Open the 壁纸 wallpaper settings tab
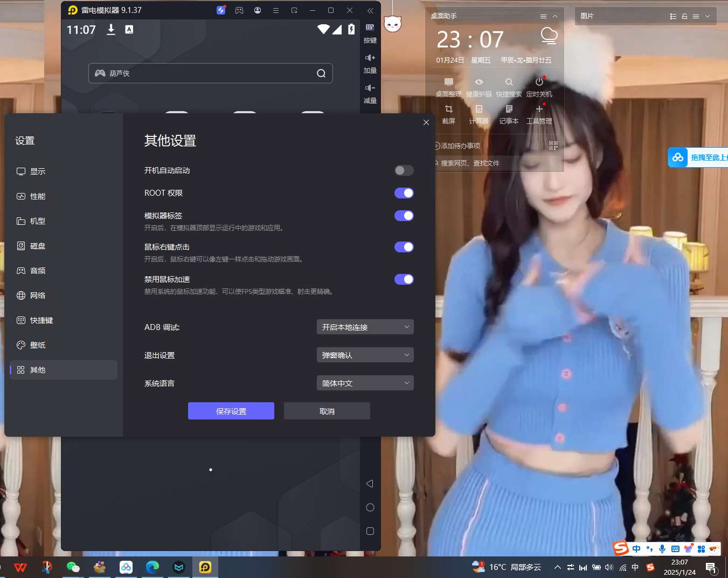This screenshot has height=578, width=728. tap(63, 345)
